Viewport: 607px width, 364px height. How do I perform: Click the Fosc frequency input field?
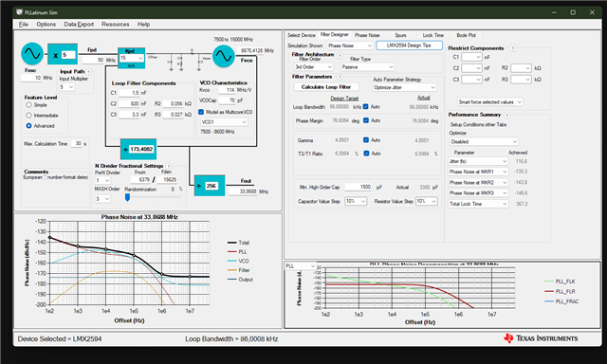tap(31, 78)
